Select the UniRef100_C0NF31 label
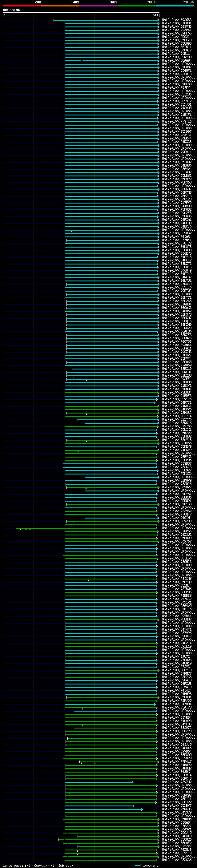 pos(177,372)
